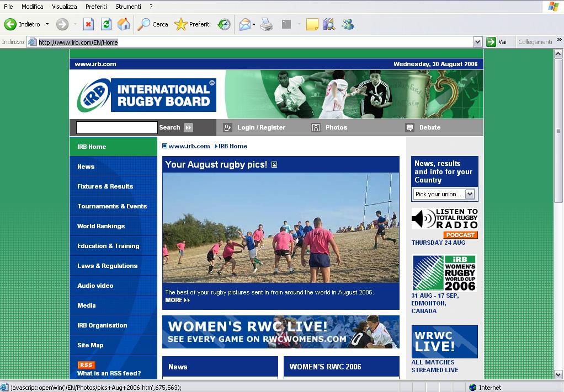
Task: Click the grey edit square toolbar icon
Action: click(x=286, y=24)
